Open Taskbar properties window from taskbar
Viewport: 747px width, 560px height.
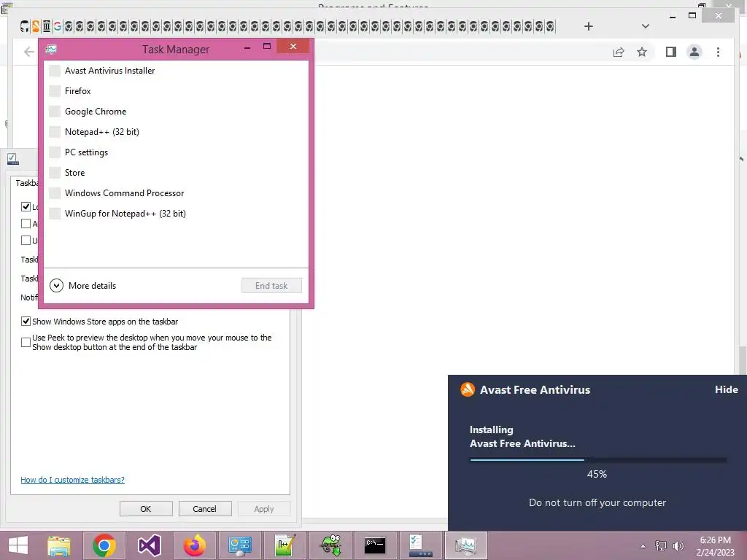pyautogui.click(x=420, y=545)
